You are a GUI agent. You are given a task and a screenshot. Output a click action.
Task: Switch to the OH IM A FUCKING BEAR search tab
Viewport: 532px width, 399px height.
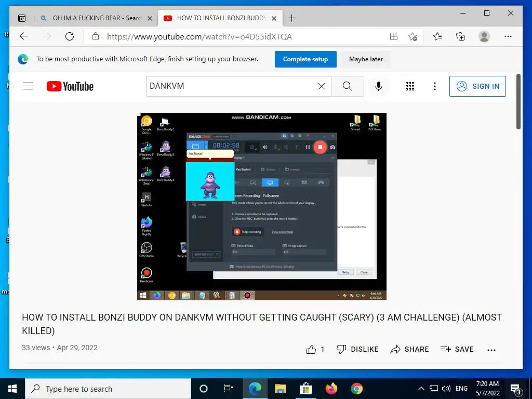(x=95, y=18)
